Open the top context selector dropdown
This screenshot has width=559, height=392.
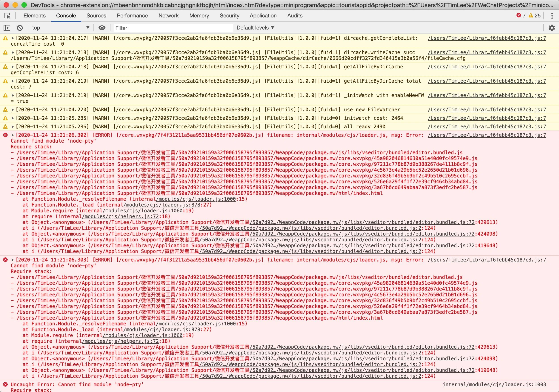click(x=60, y=28)
